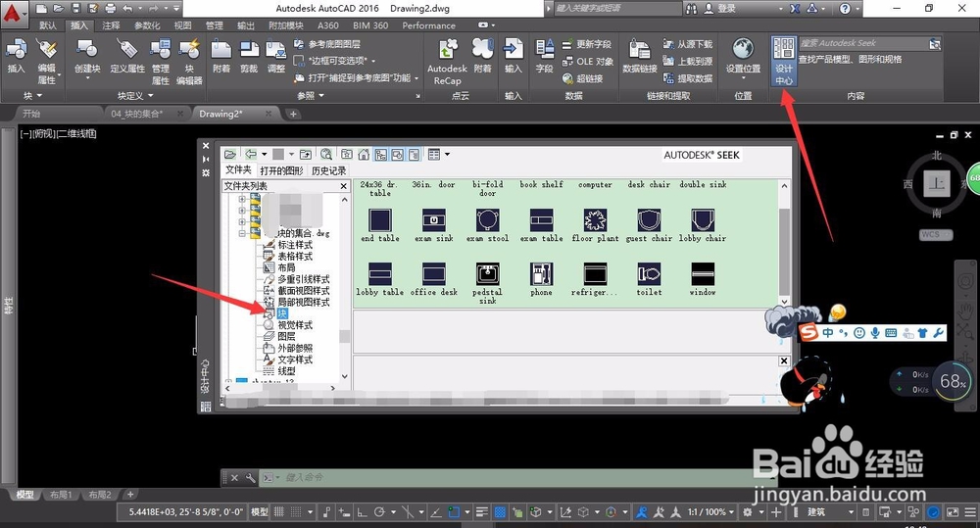This screenshot has width=980, height=528.
Task: Click Extract Data (提取数据) button
Action: click(x=688, y=78)
